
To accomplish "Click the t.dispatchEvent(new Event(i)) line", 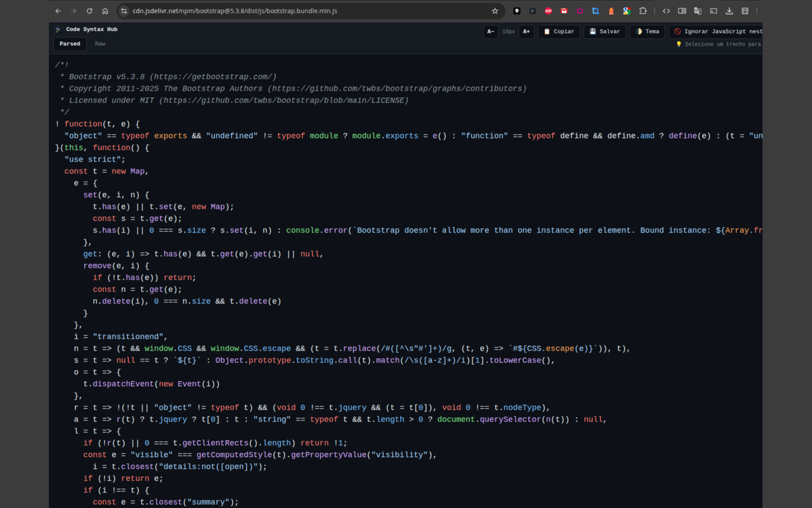I will [152, 384].
